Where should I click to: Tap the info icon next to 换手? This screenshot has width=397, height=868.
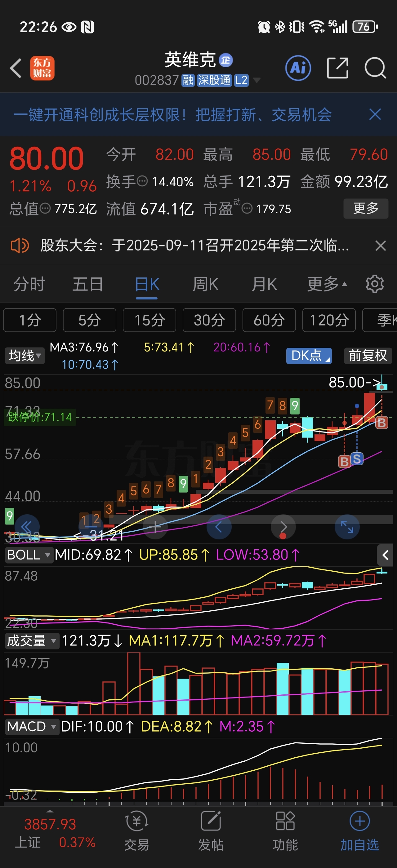[x=142, y=181]
